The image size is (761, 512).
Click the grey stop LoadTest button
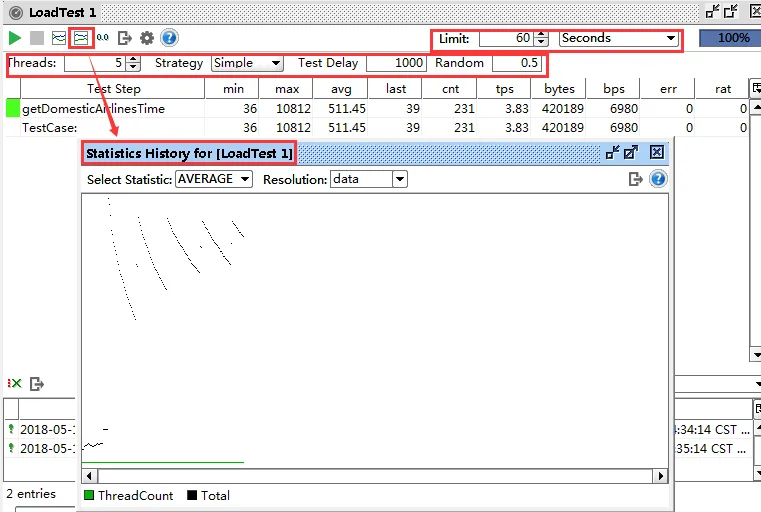coord(37,38)
